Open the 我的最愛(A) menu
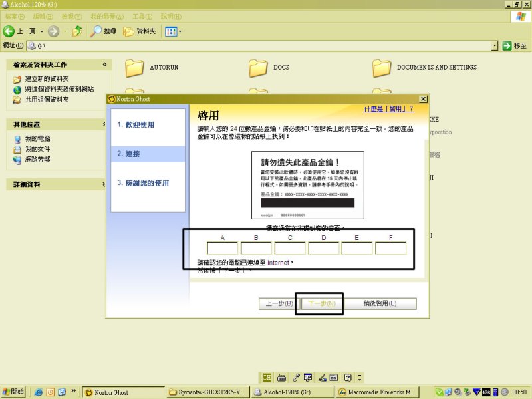The height and width of the screenshot is (399, 532). click(x=107, y=16)
